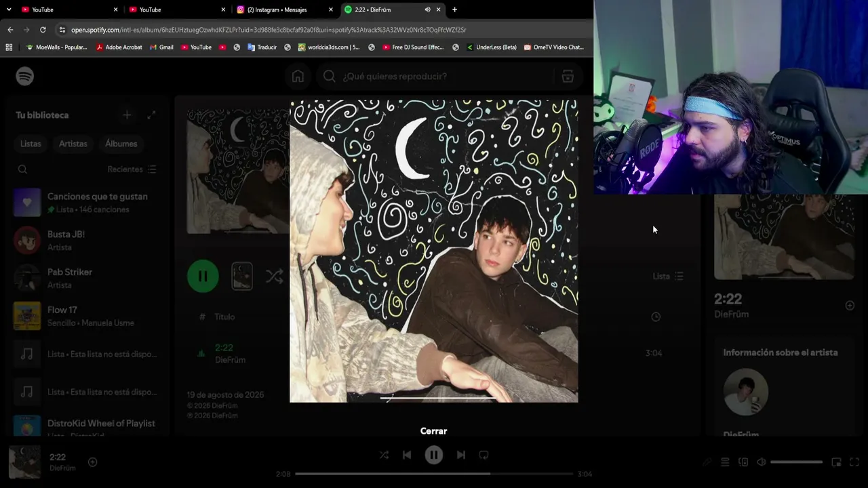868x488 pixels.
Task: Click DieFrüm artist name in bottom bar
Action: point(62,468)
